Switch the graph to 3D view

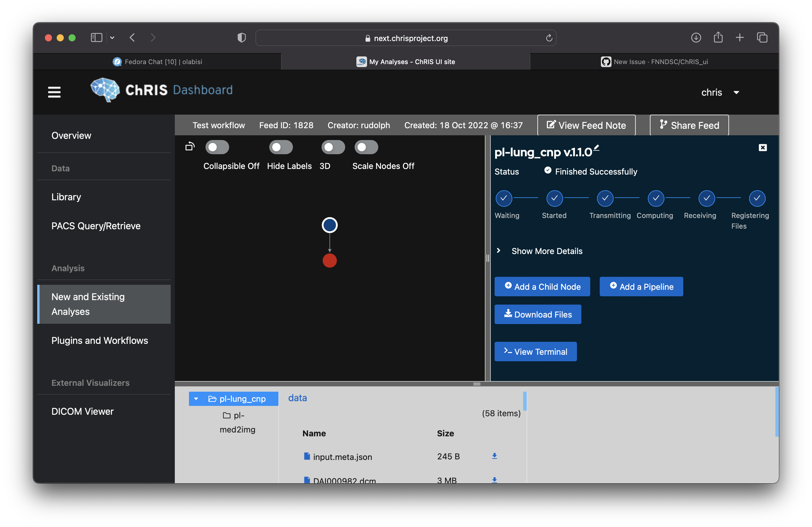tap(333, 147)
